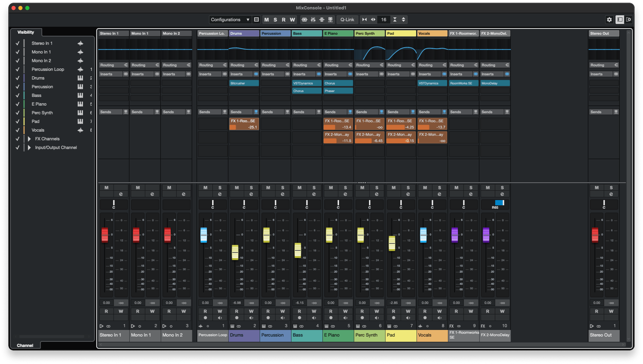
Task: Open MixConsole setup gear
Action: point(609,20)
